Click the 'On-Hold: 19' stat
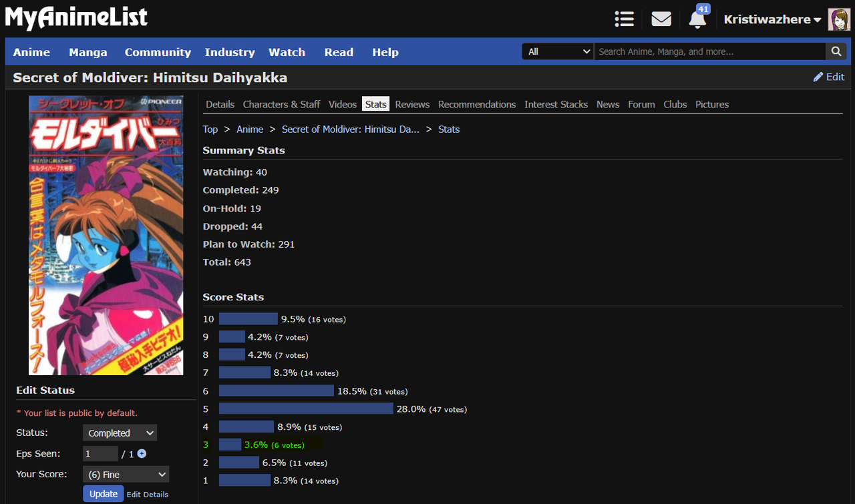 coord(232,208)
